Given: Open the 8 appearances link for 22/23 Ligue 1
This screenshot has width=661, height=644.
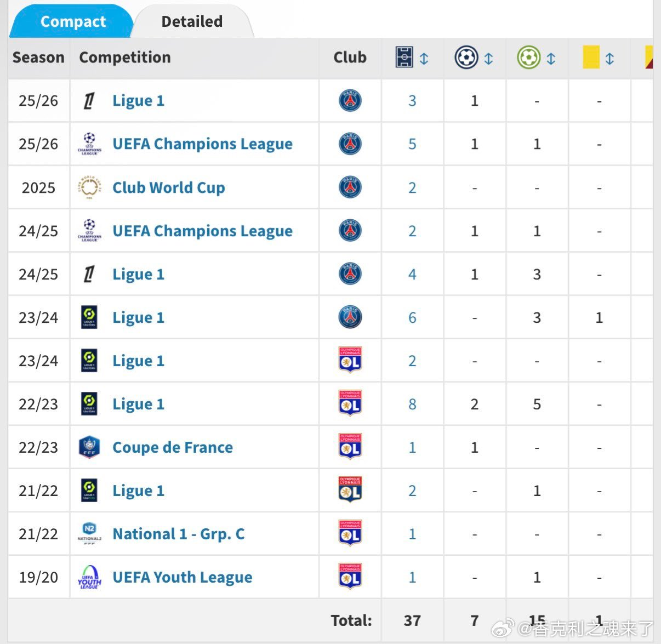Looking at the screenshot, I should click(x=412, y=404).
